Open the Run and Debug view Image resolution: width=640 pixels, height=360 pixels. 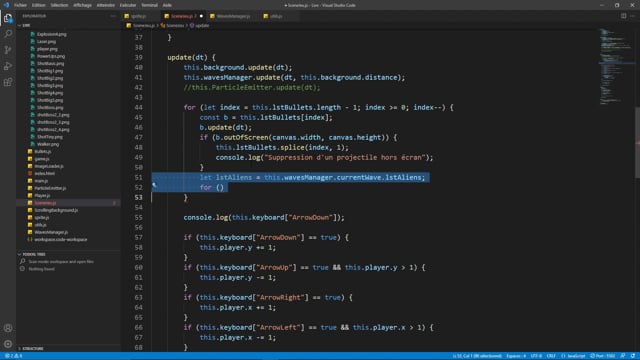8,66
